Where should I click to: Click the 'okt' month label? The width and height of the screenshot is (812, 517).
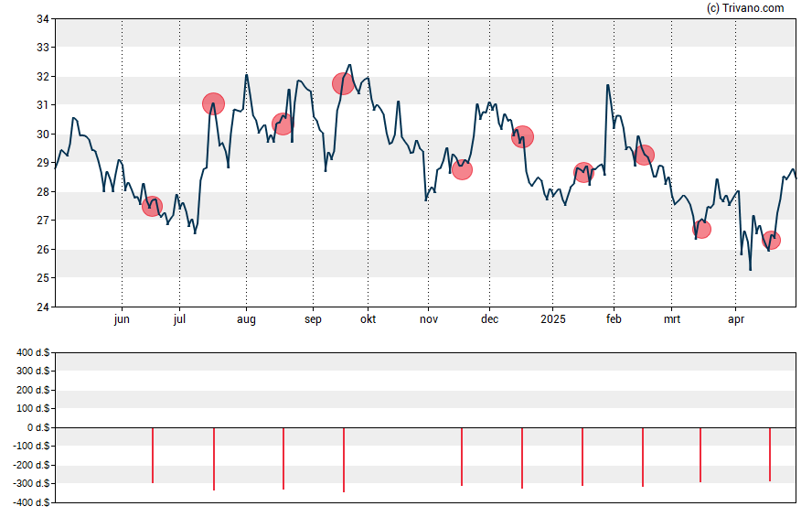click(369, 319)
